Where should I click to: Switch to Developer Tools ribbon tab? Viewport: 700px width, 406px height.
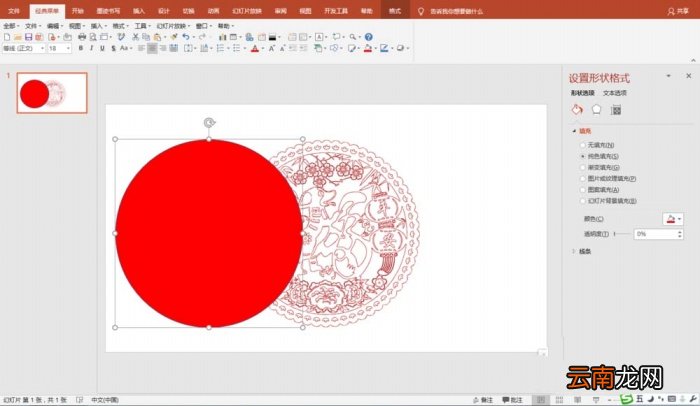point(336,11)
